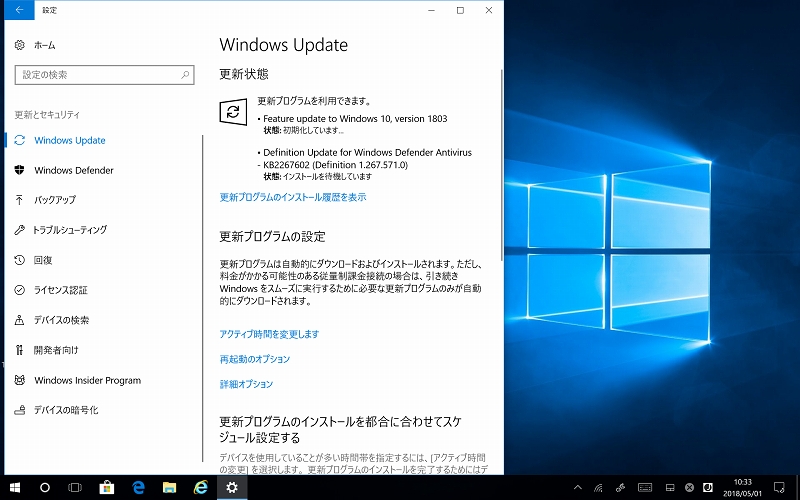The image size is (800, 500).
Task: Open the Windows Start button
Action: tap(14, 488)
